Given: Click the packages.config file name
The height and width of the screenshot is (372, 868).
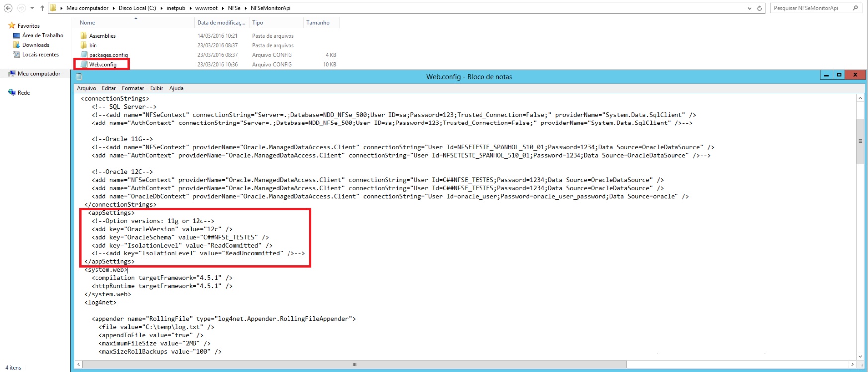Looking at the screenshot, I should point(108,55).
